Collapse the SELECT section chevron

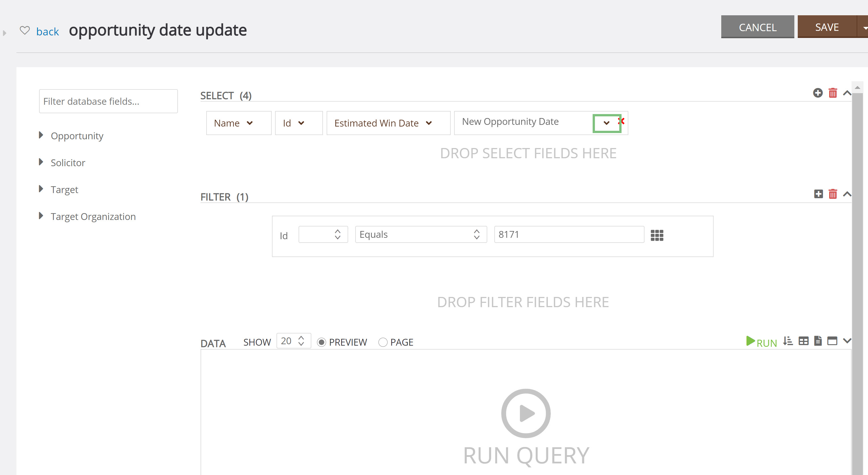pyautogui.click(x=847, y=93)
